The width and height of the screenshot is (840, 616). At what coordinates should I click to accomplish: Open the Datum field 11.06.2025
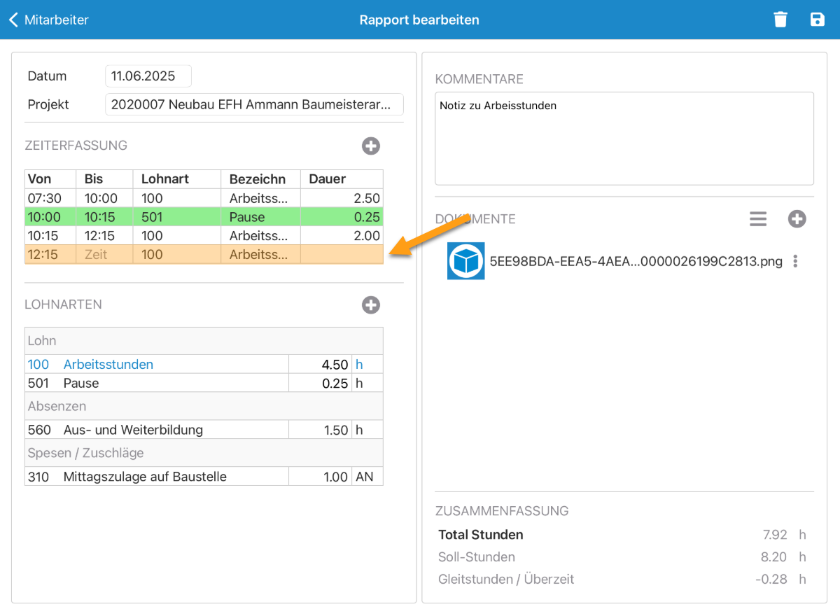(148, 76)
